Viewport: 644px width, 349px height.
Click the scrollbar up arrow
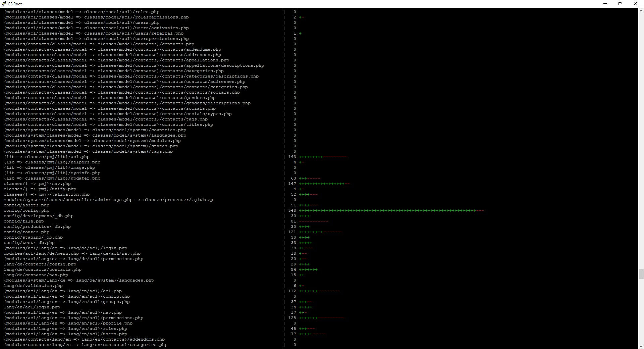(x=641, y=11)
